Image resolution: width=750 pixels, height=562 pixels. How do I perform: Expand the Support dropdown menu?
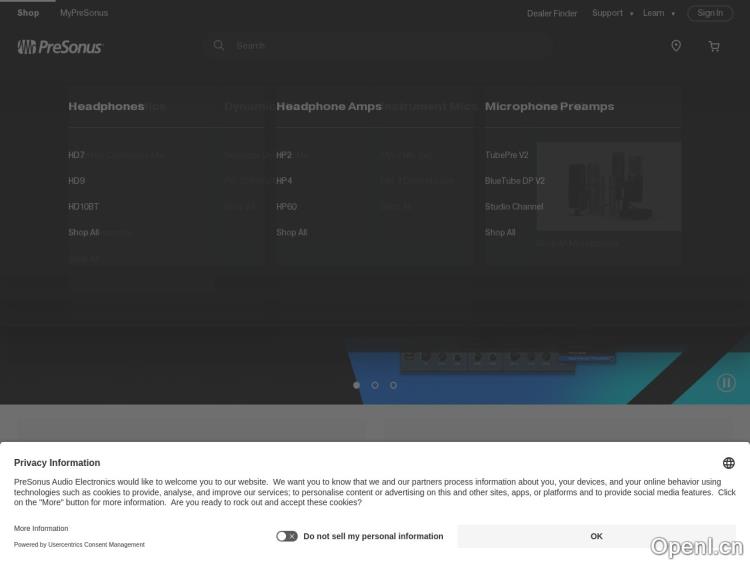(x=611, y=13)
